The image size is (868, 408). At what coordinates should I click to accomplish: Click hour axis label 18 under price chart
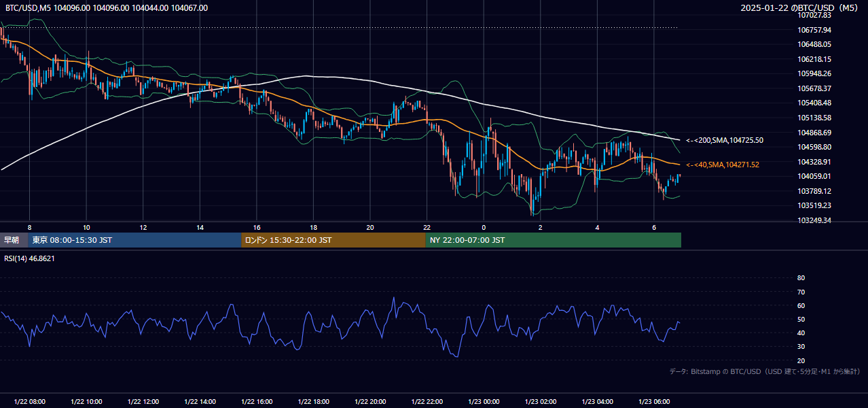tap(313, 227)
